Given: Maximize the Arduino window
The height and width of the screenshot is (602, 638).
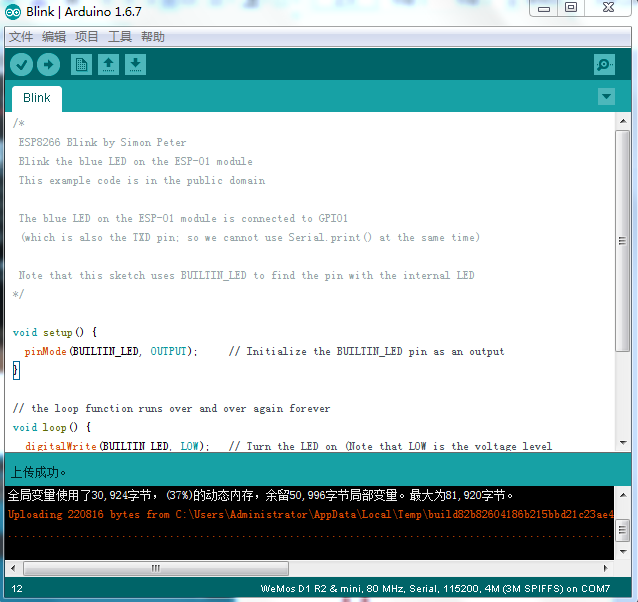Looking at the screenshot, I should click(x=571, y=7).
